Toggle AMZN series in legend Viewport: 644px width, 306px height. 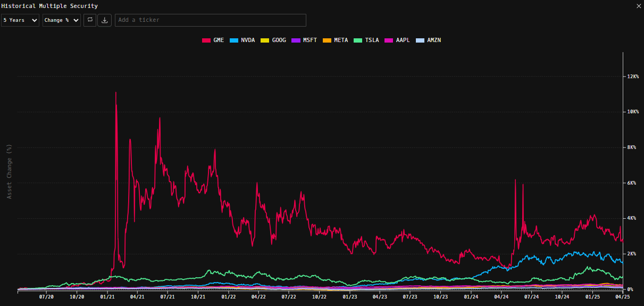click(x=429, y=40)
